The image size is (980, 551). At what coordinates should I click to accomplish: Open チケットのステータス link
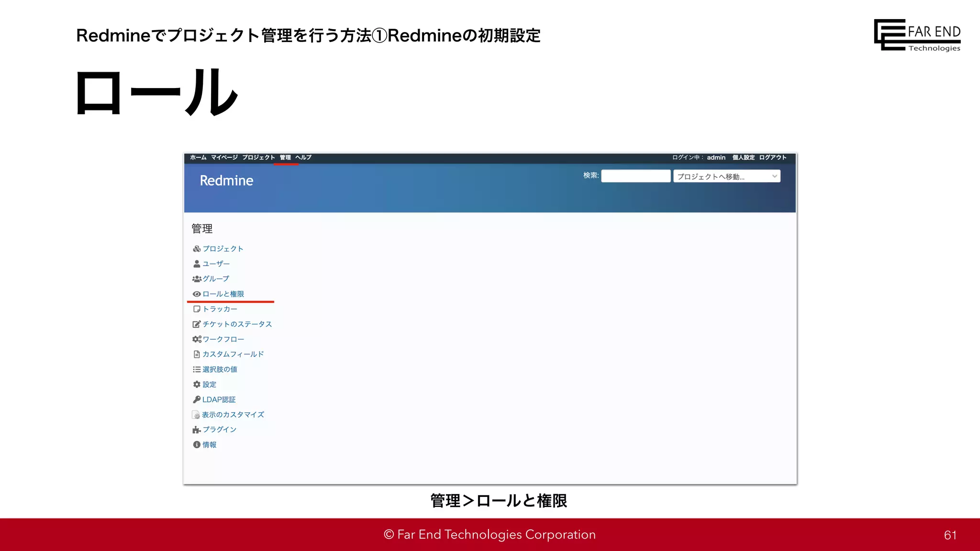[237, 324]
